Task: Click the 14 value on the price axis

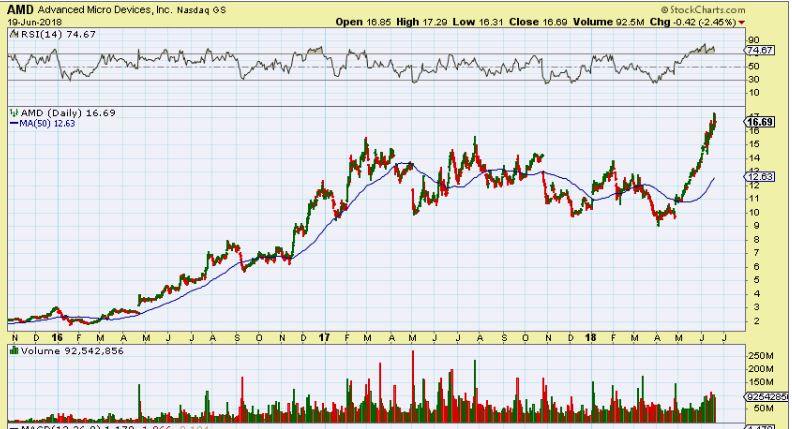Action: tap(754, 158)
